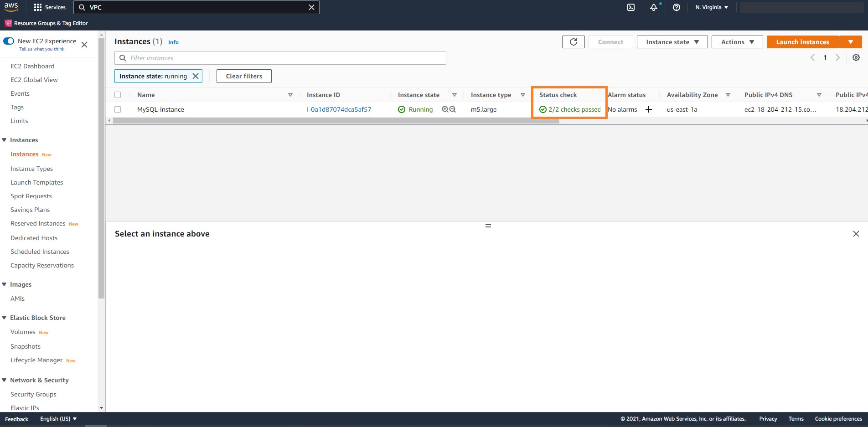This screenshot has height=427, width=868.
Task: Sort by the Name column arrow
Action: click(290, 95)
